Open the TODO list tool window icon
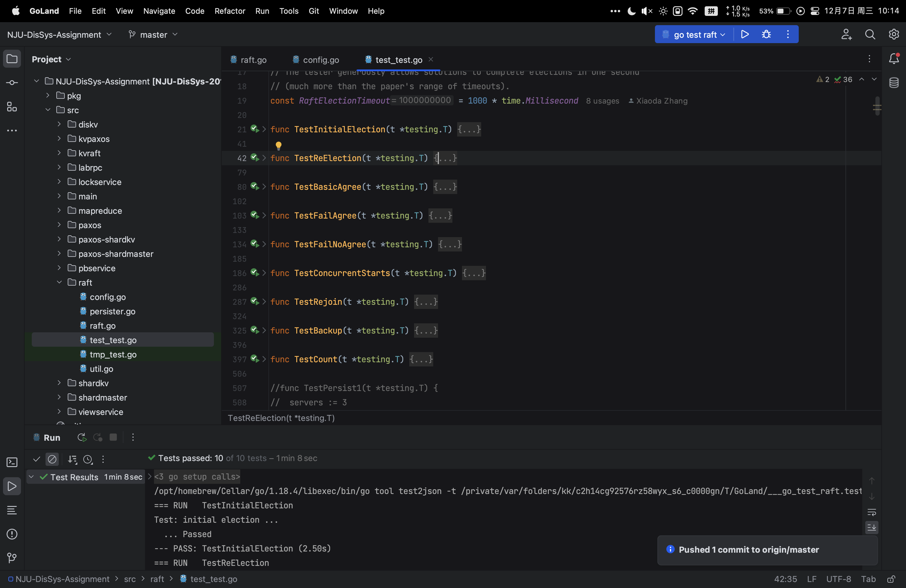Screen dimensions: 906x588 tap(12, 510)
